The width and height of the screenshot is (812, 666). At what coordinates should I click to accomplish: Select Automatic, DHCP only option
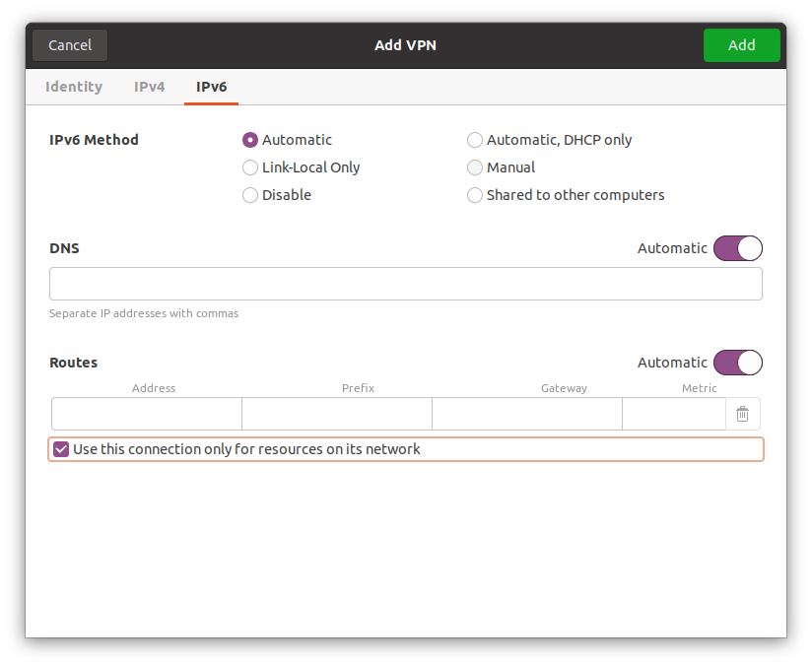tap(475, 140)
